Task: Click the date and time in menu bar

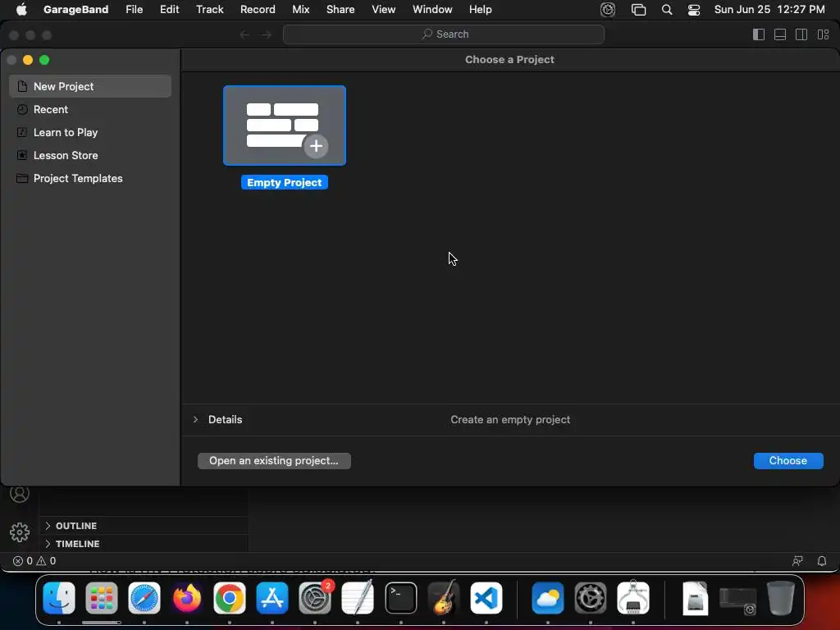Action: pos(769,9)
